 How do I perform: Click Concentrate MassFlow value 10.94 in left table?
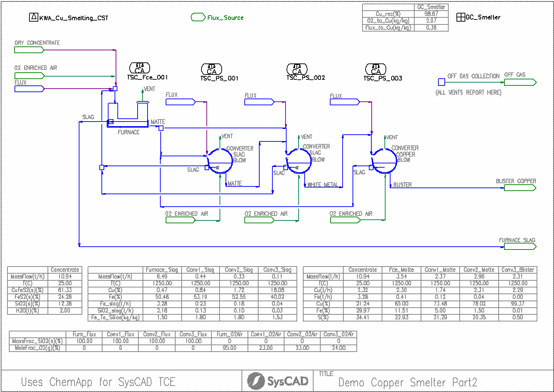click(x=65, y=276)
